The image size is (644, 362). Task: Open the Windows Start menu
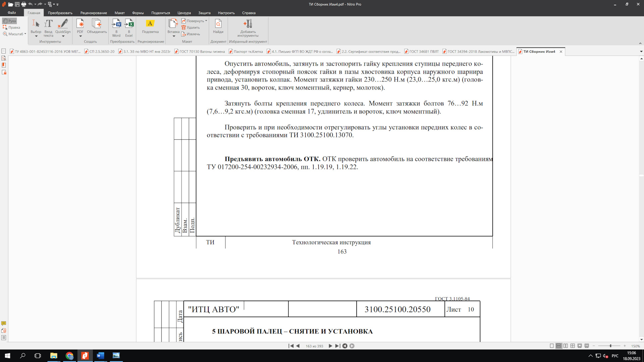pos(7,355)
